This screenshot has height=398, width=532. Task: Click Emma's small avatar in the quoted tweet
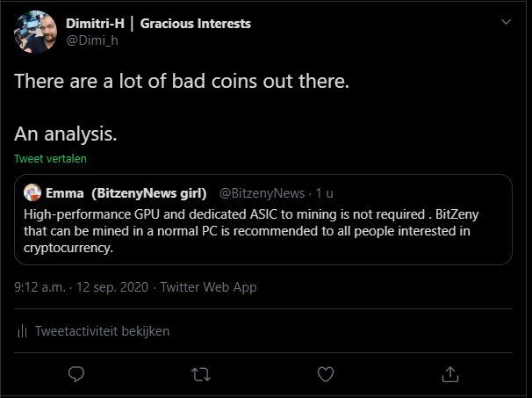pyautogui.click(x=32, y=192)
